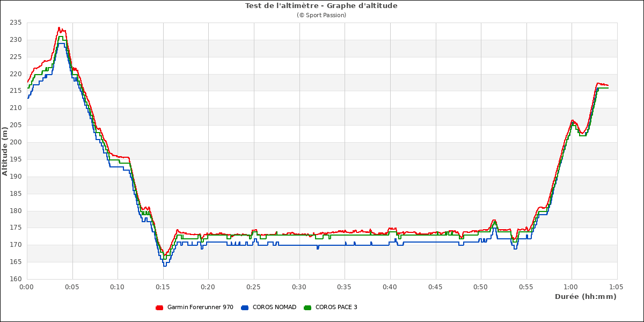Click the 230 altitude axis value
The image size is (644, 322).
tap(16, 40)
